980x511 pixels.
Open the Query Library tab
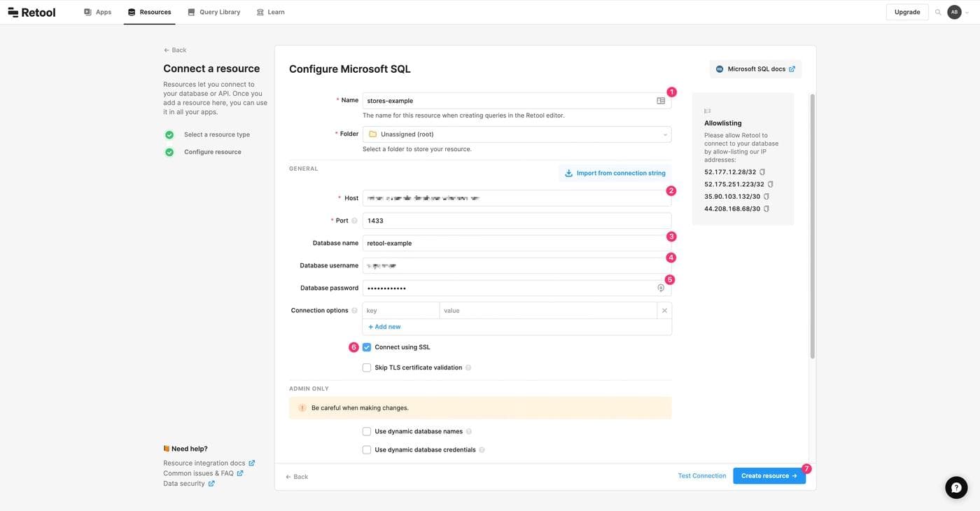click(x=213, y=12)
